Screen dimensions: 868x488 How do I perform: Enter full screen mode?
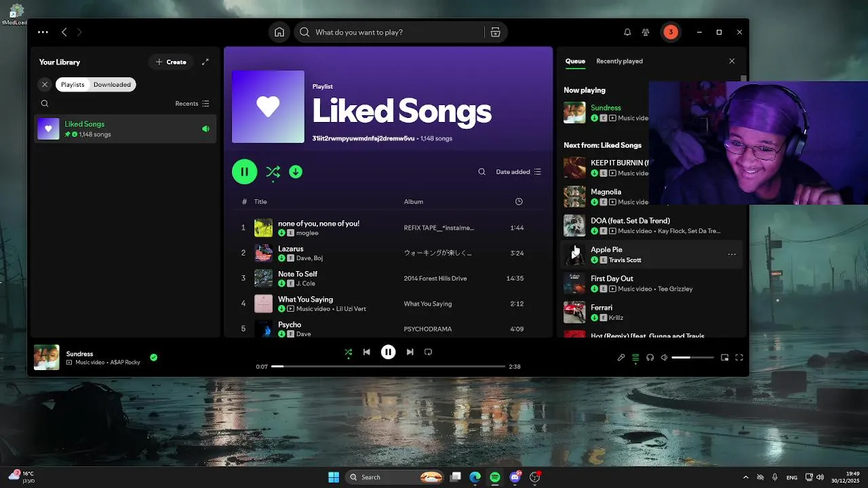pyautogui.click(x=739, y=357)
